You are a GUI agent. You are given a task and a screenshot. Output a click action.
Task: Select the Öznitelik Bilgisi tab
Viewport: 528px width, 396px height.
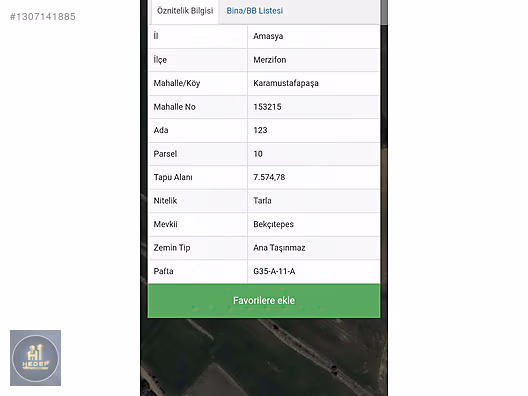[x=185, y=11]
